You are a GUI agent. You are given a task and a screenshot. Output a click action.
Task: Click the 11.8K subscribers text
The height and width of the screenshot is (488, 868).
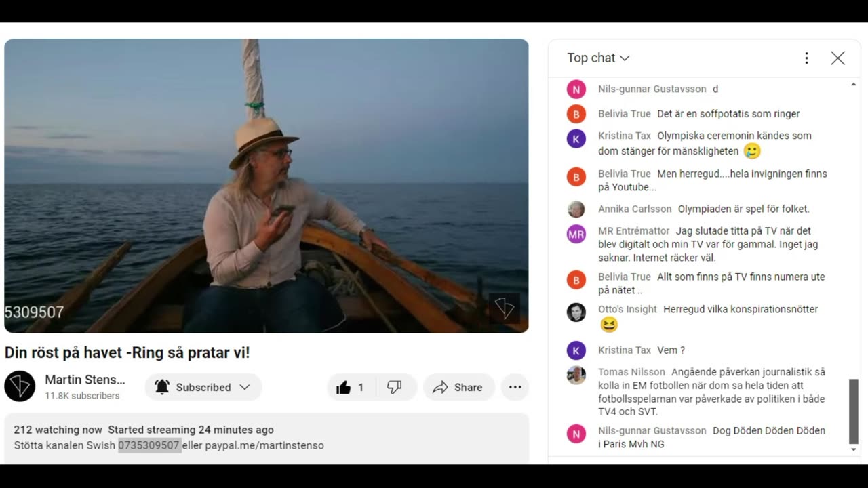pyautogui.click(x=82, y=396)
